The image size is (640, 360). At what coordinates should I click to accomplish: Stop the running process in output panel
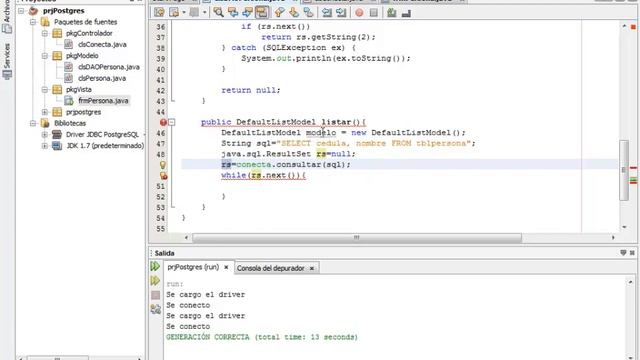click(156, 295)
